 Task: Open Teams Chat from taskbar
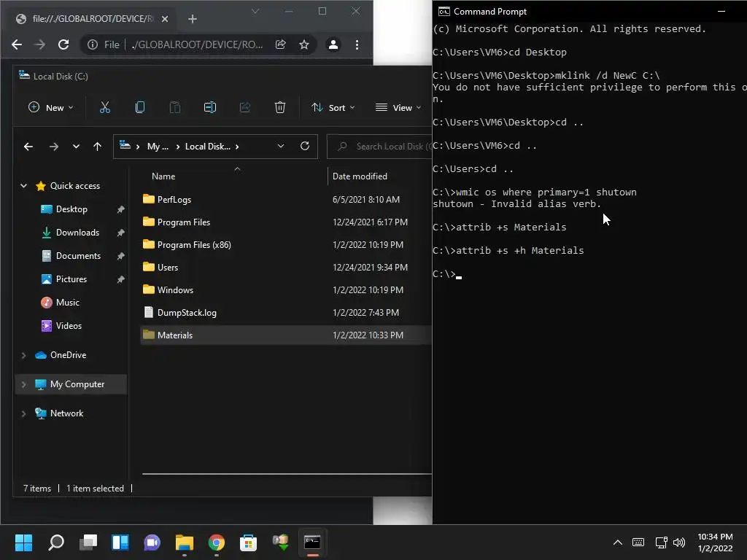click(x=152, y=542)
